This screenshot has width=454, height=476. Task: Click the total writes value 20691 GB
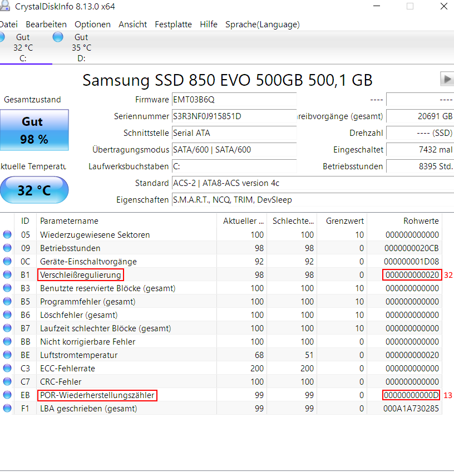[420, 116]
